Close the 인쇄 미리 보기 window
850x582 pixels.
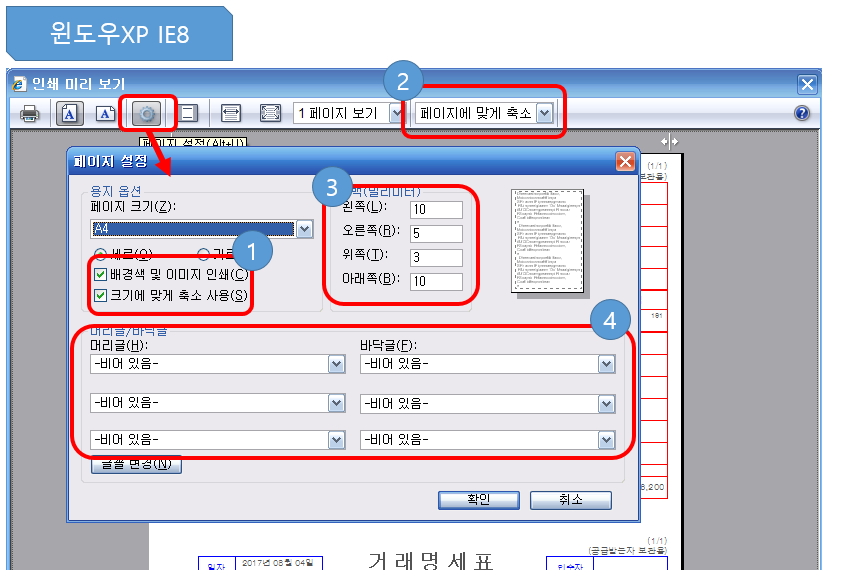click(807, 84)
